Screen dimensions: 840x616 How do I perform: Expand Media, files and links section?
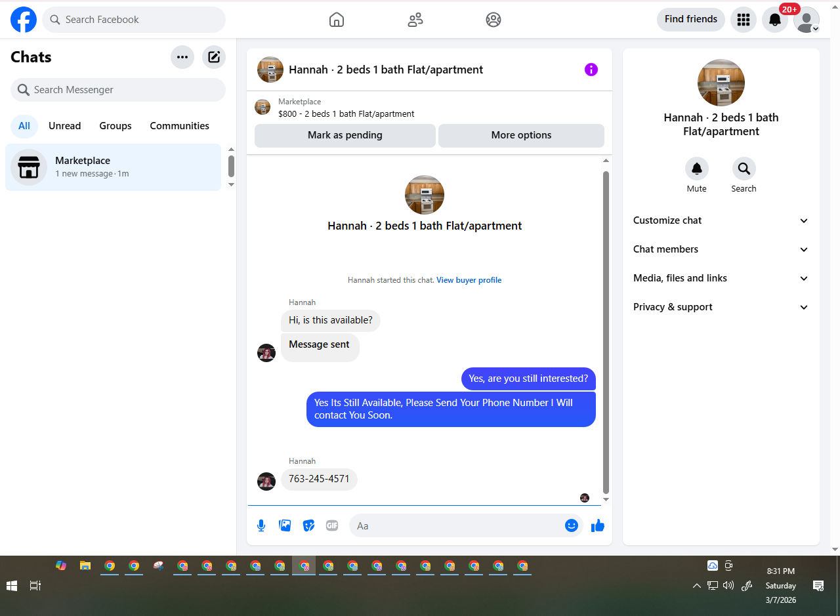click(721, 278)
